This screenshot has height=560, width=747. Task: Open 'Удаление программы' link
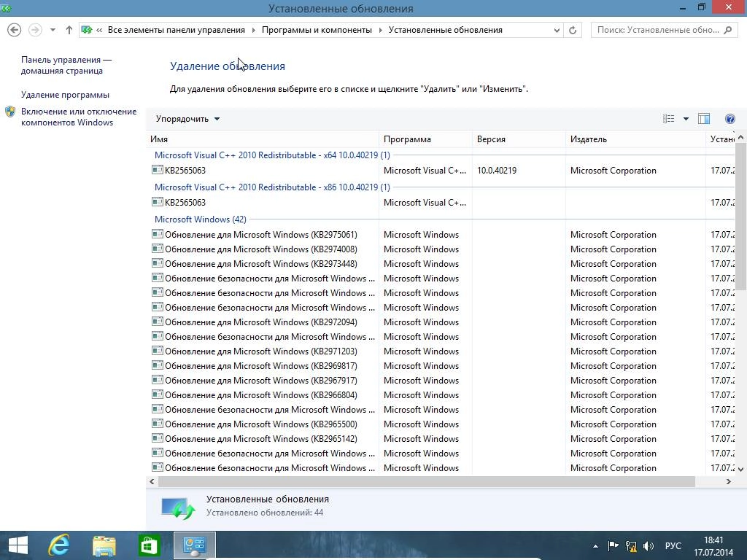65,95
